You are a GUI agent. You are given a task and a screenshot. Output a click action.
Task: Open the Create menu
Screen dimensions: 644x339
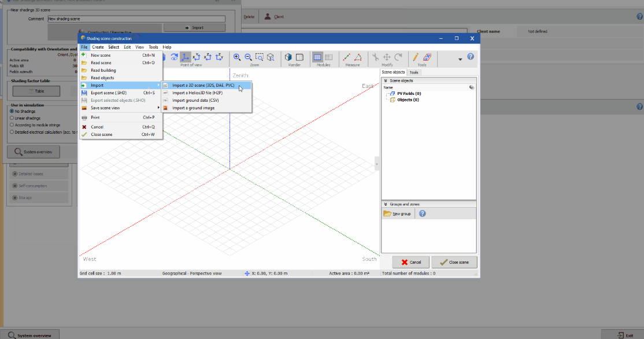(x=98, y=47)
